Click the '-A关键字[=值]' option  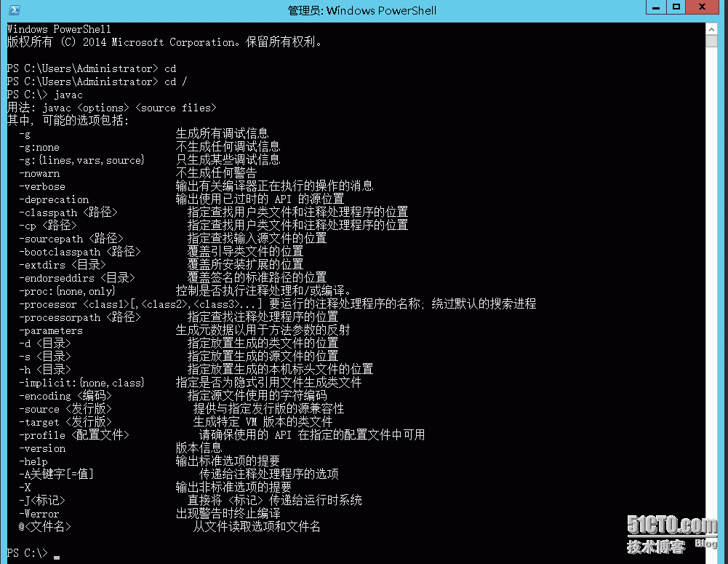click(x=56, y=474)
